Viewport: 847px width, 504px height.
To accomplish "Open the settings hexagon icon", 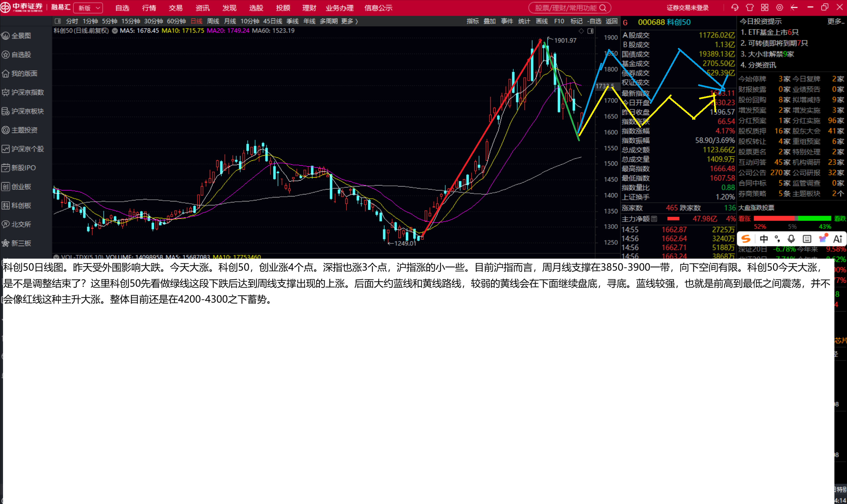I will coord(780,8).
